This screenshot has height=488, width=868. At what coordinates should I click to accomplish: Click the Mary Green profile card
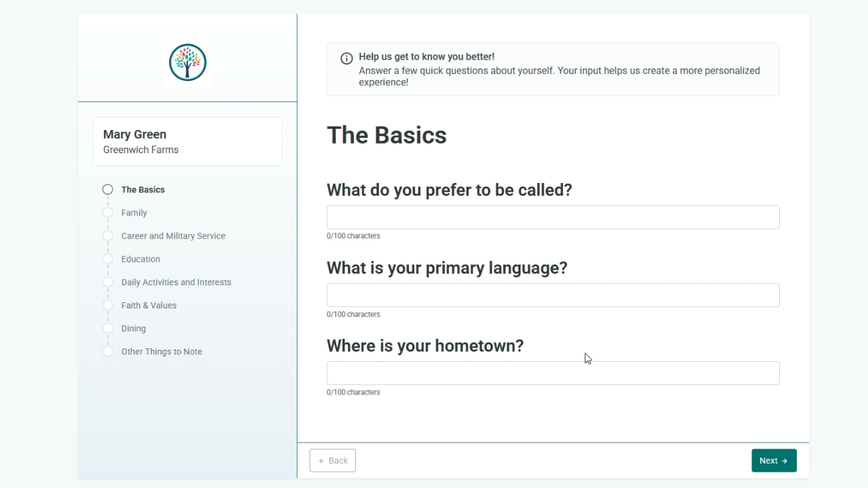187,141
